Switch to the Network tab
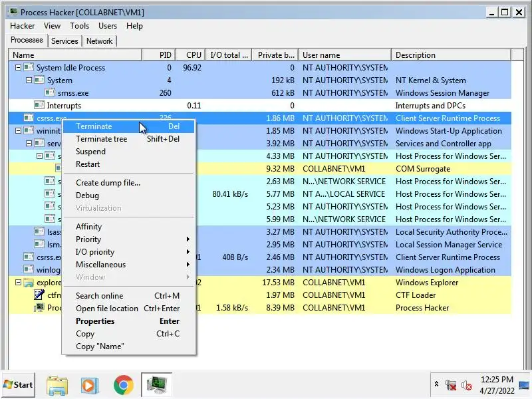 [99, 41]
